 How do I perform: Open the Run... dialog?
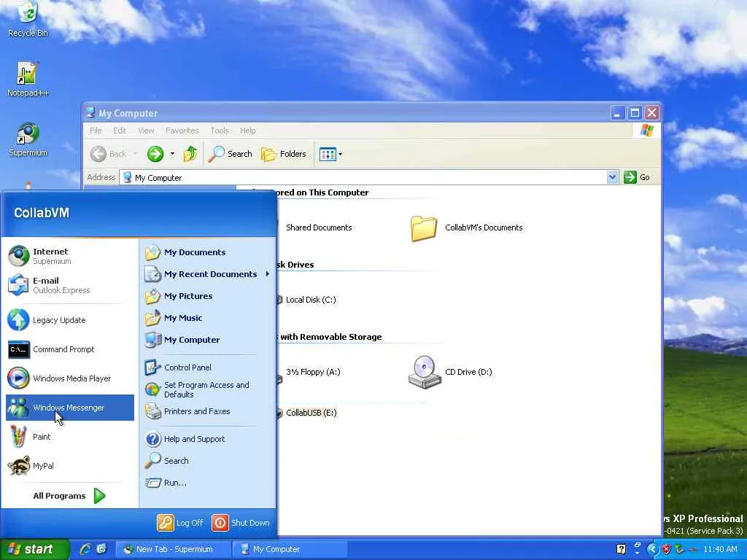pyautogui.click(x=207, y=483)
